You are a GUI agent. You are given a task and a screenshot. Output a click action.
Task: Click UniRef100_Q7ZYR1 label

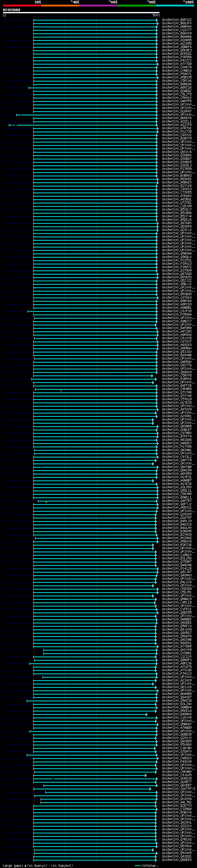pos(177,203)
